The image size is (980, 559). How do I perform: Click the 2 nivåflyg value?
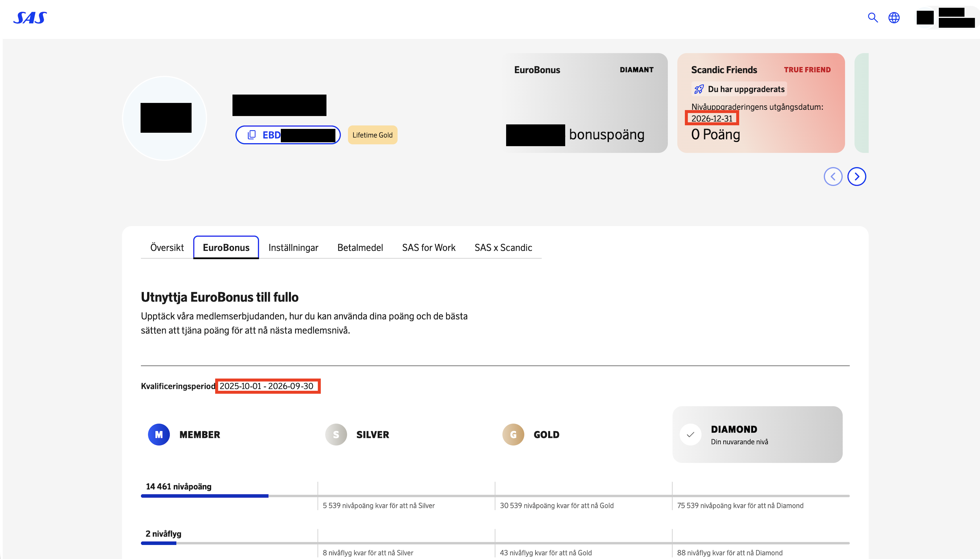pyautogui.click(x=163, y=534)
